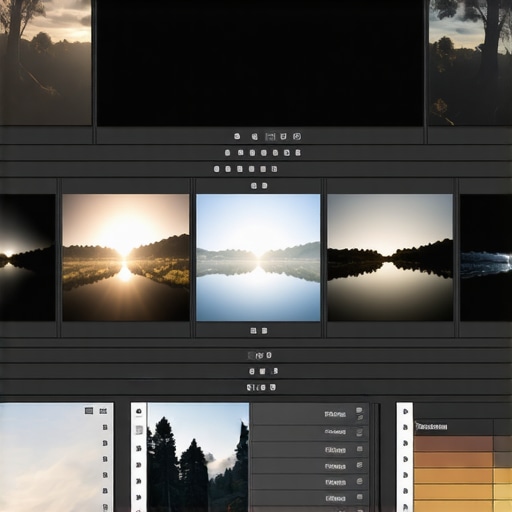Click the large black preview viewer
Viewport: 512px width, 512px height.
tap(260, 63)
